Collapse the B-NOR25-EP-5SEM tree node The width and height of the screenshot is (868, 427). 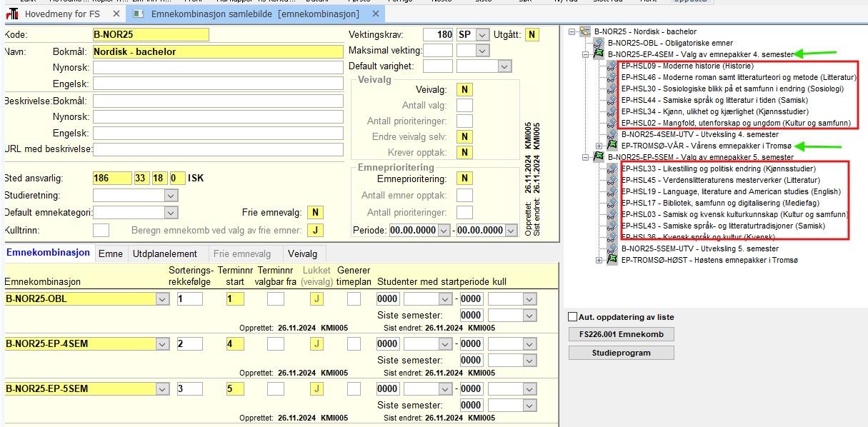click(x=585, y=156)
